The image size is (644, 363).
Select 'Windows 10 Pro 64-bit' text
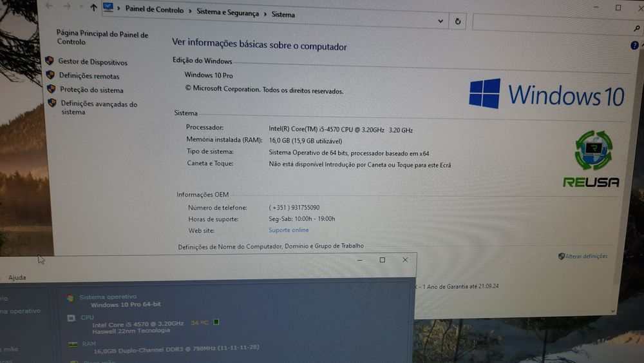(x=126, y=304)
